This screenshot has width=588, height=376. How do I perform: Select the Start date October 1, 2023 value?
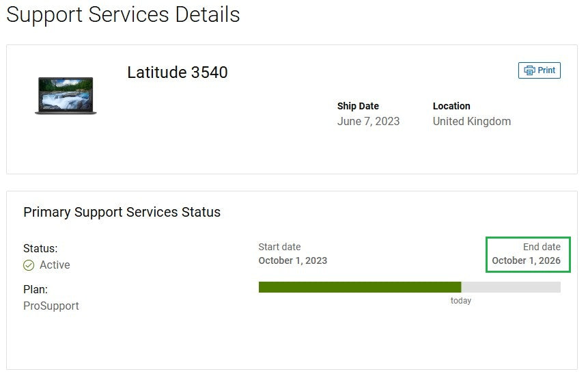click(x=292, y=260)
